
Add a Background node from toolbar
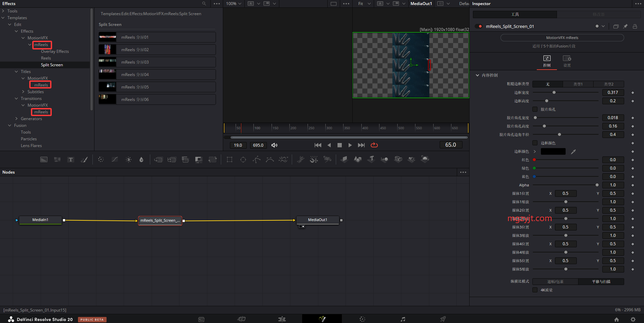(x=44, y=159)
